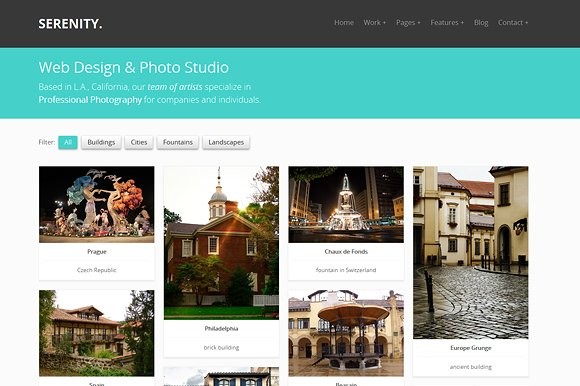Expand the Work dropdown menu
The image size is (580, 386).
[374, 23]
